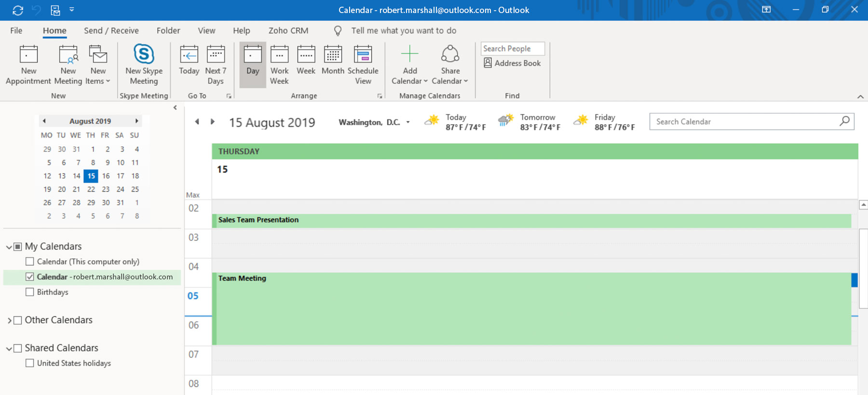868x395 pixels.
Task: Open the Address Book
Action: pos(513,63)
